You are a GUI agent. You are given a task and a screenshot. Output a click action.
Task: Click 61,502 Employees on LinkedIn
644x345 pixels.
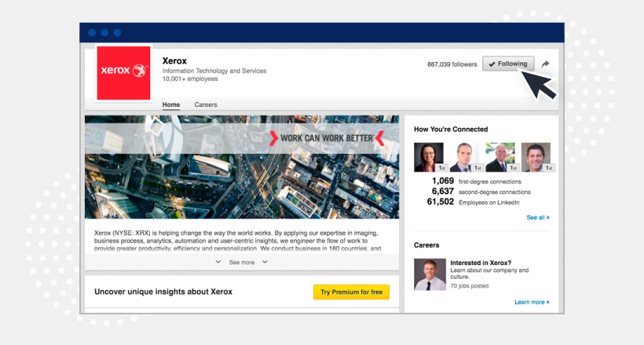pos(473,202)
